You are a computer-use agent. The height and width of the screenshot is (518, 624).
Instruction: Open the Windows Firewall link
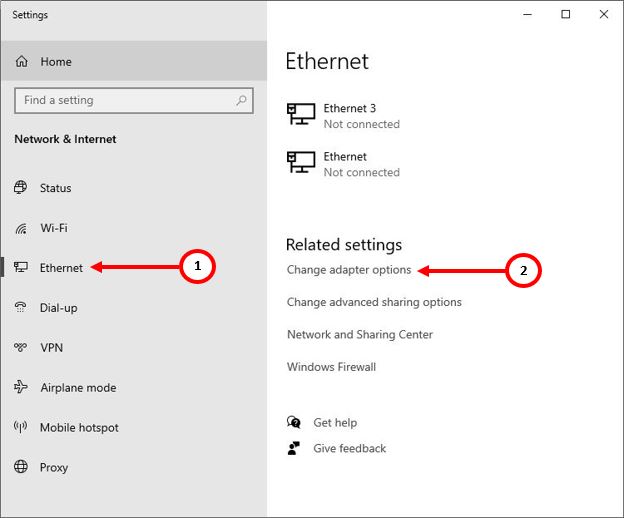tap(331, 367)
